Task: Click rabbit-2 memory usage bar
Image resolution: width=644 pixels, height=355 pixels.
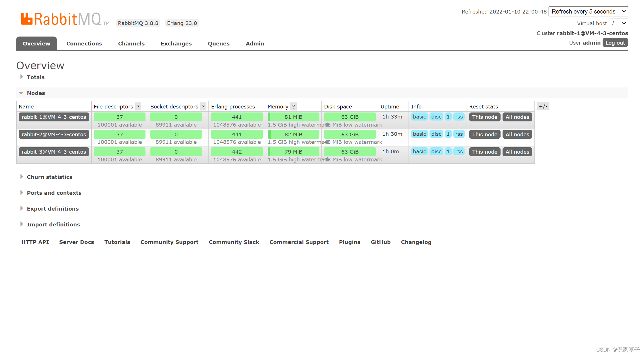Action: (293, 134)
